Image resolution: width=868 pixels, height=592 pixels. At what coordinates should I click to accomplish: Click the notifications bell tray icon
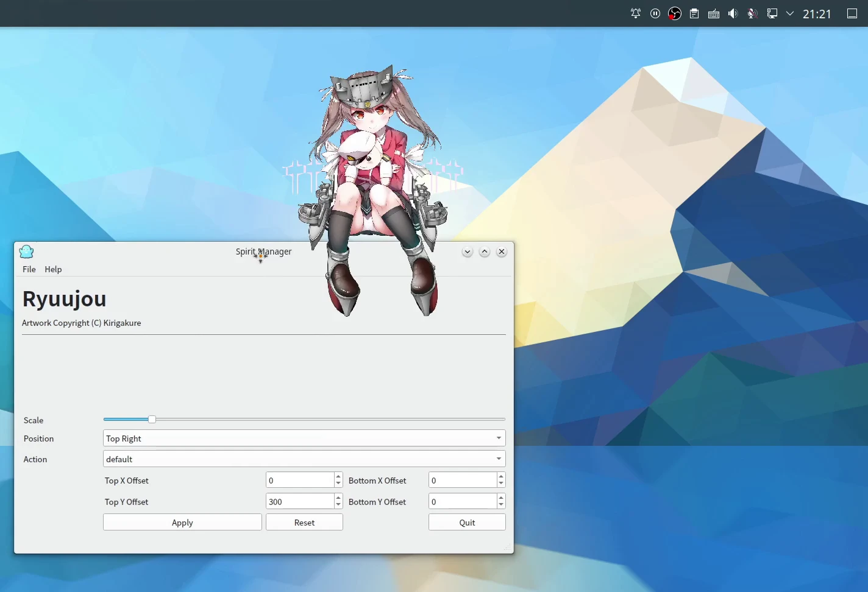[636, 13]
